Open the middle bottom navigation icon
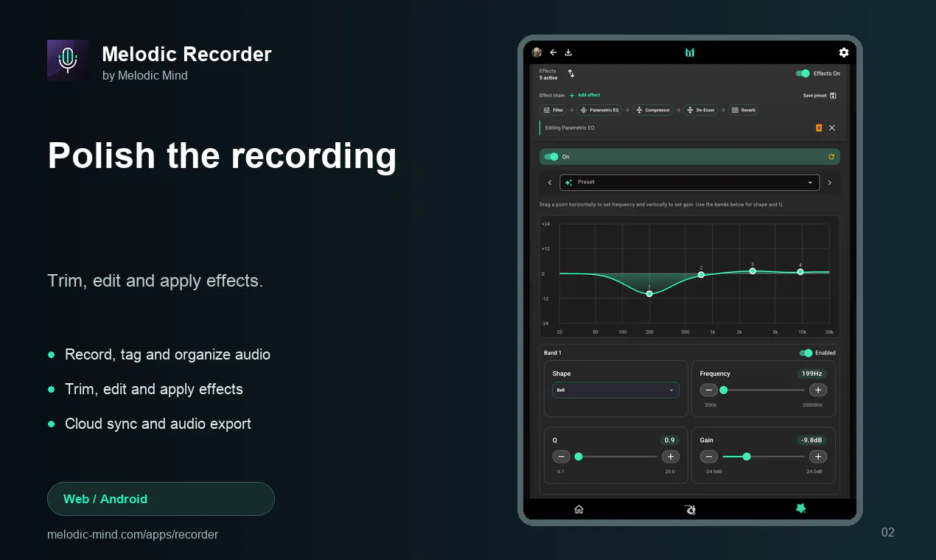 click(x=690, y=509)
